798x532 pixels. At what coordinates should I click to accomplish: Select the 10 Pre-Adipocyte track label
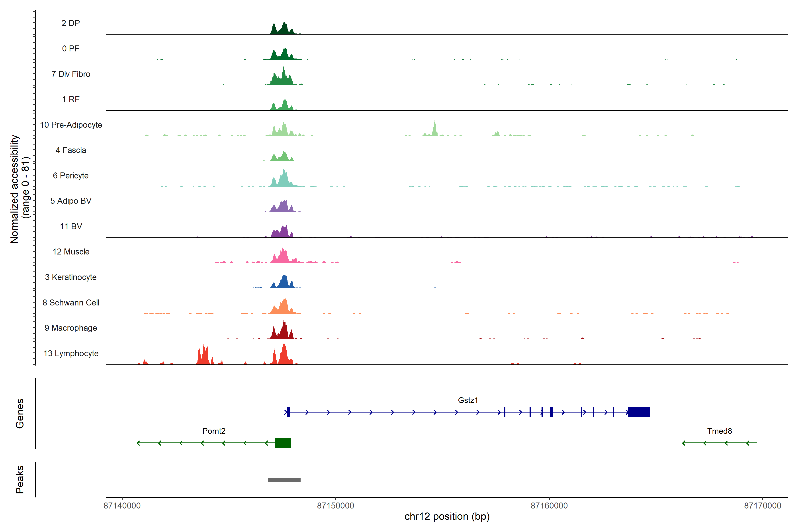click(x=71, y=125)
